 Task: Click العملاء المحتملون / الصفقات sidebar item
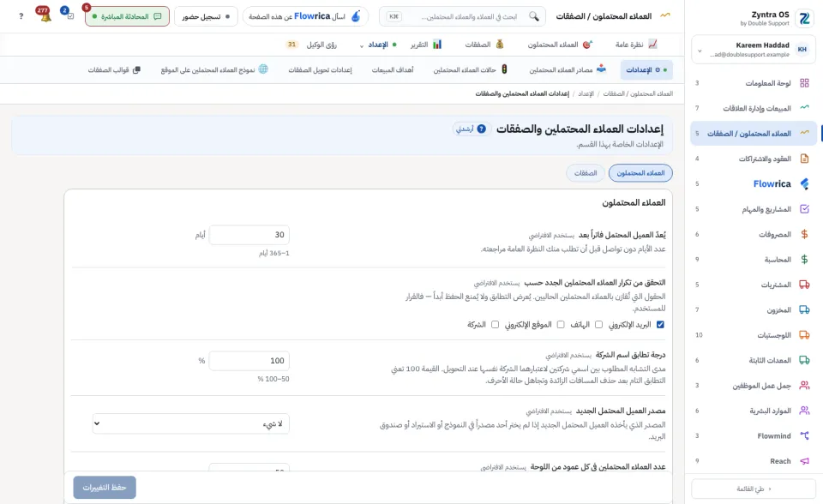754,134
